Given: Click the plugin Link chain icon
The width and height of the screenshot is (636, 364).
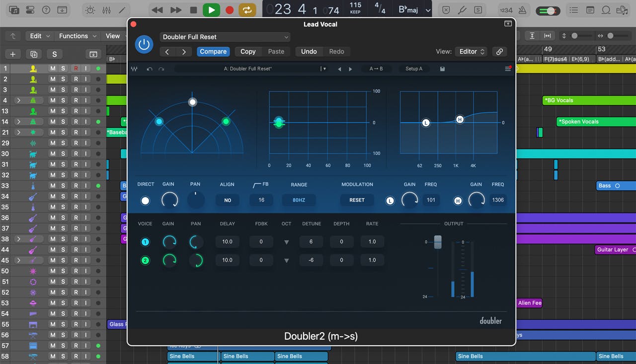Looking at the screenshot, I should click(x=499, y=52).
